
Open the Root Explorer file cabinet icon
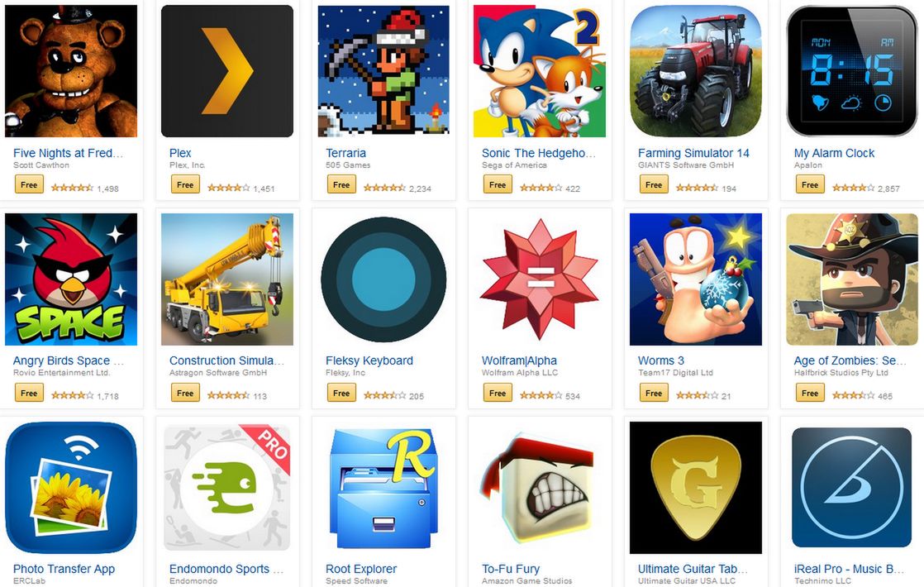[383, 488]
